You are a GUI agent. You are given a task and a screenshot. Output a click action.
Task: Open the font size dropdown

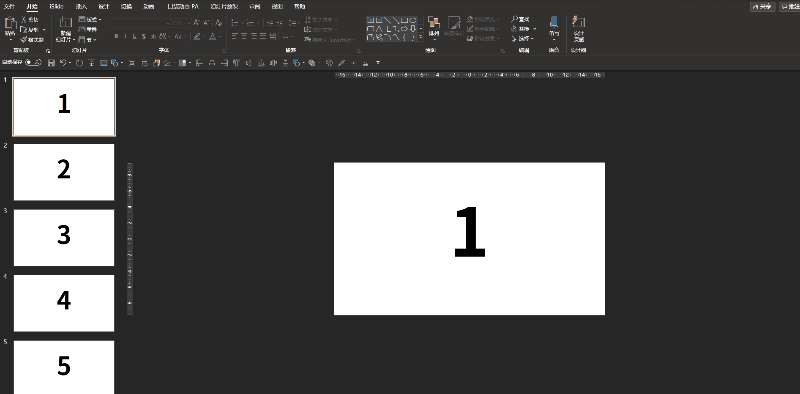tap(189, 23)
